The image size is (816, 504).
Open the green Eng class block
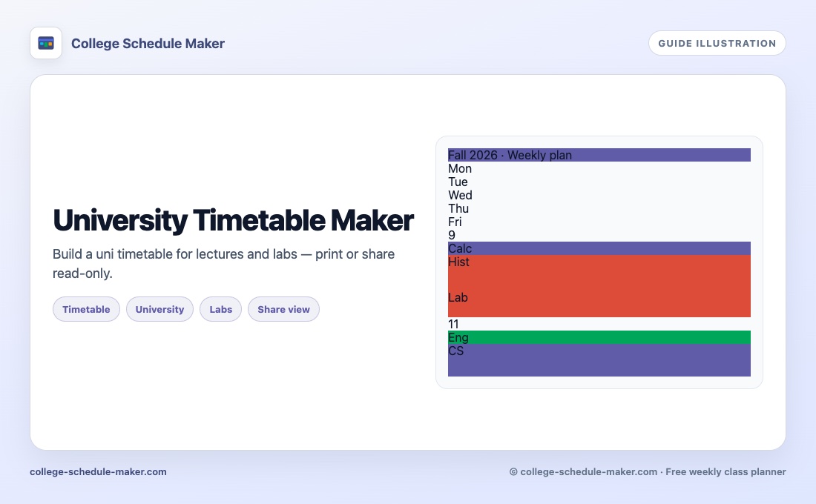[x=599, y=337]
